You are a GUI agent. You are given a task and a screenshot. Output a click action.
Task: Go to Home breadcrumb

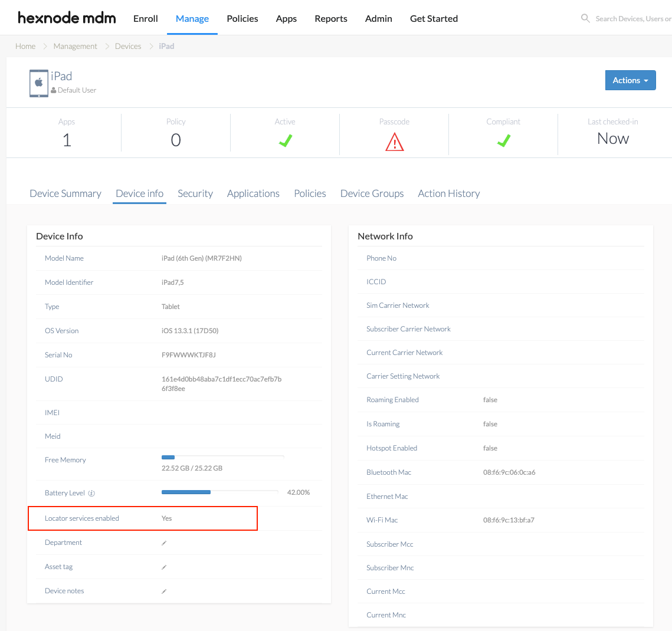pyautogui.click(x=25, y=46)
